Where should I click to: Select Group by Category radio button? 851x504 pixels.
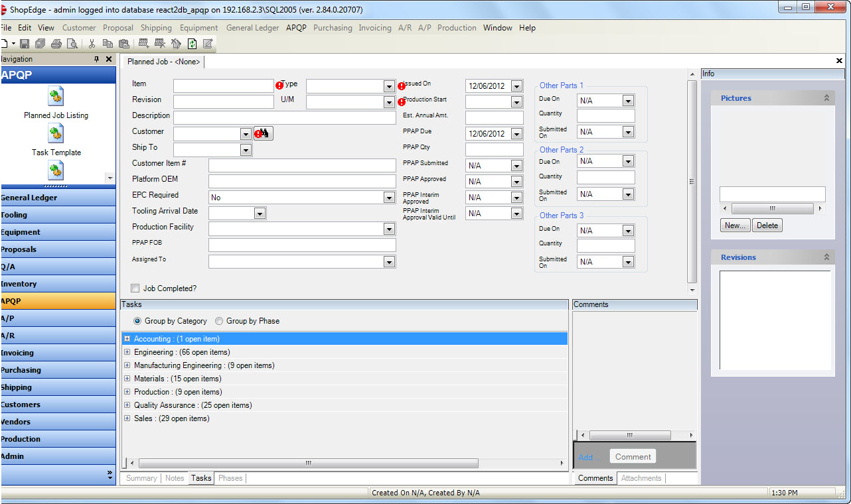pos(137,321)
